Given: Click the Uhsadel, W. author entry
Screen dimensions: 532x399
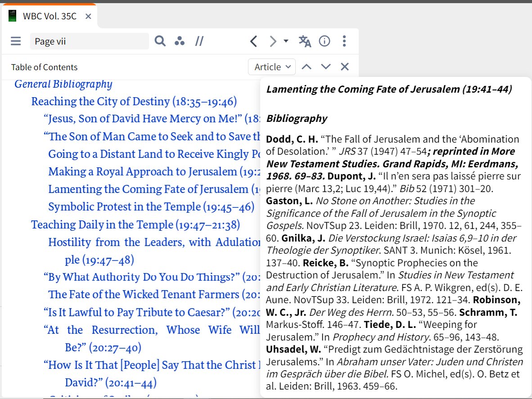Looking at the screenshot, I should tap(293, 349).
